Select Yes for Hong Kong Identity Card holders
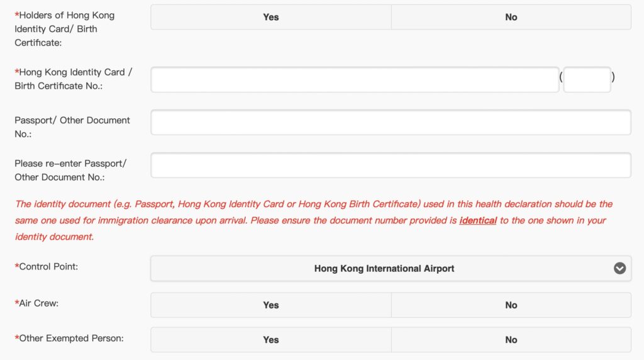644x360 pixels. click(x=271, y=17)
